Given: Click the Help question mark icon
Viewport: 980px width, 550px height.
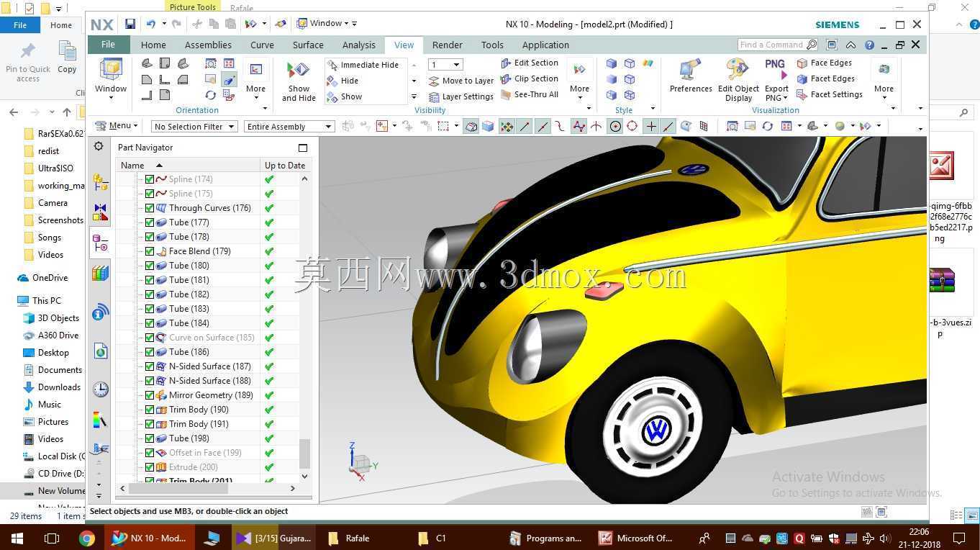Looking at the screenshot, I should point(868,45).
